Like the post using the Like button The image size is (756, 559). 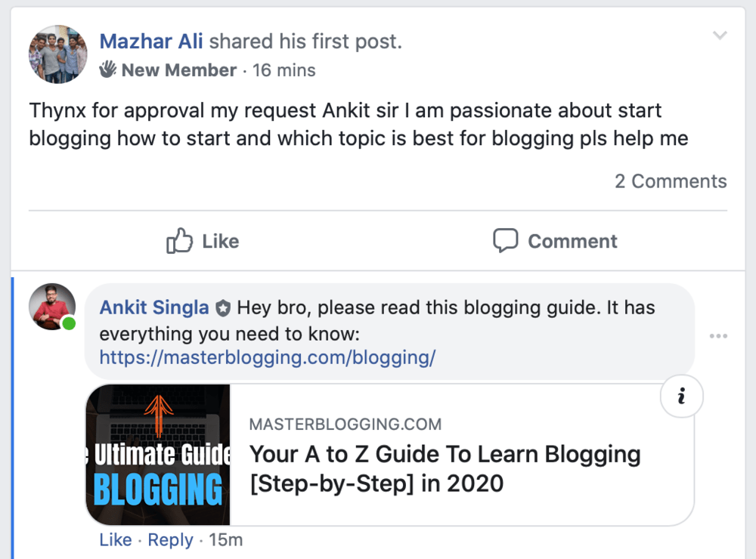click(x=202, y=240)
